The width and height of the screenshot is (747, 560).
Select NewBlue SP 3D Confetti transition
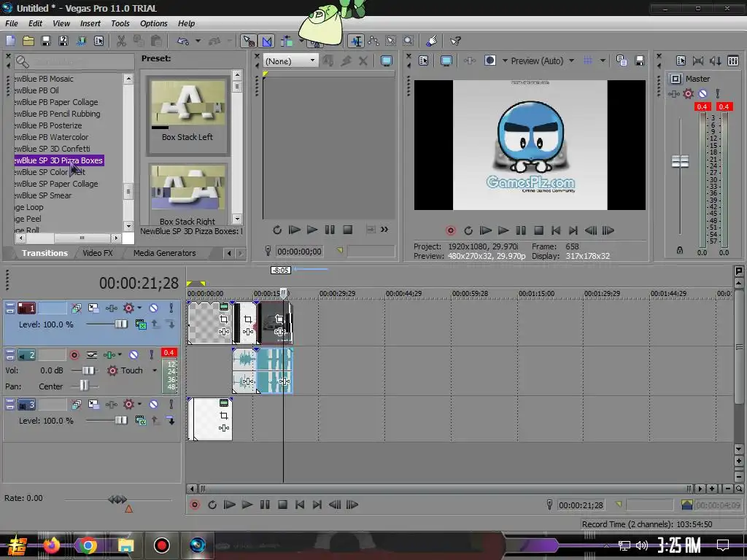pyautogui.click(x=52, y=149)
